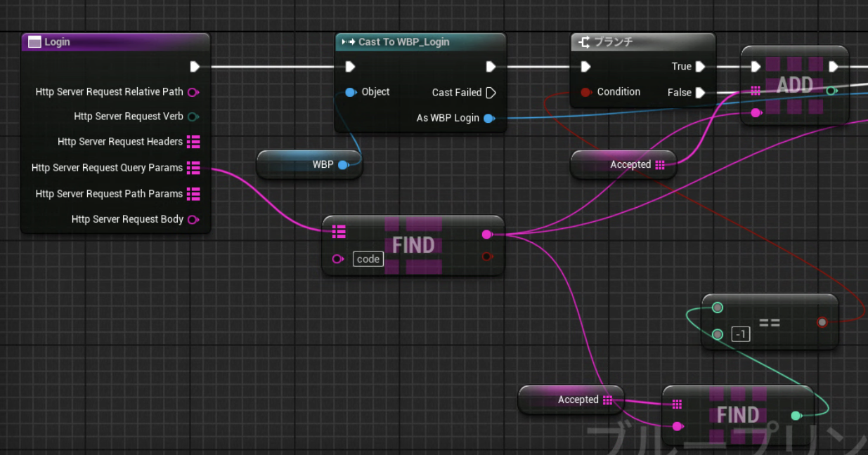Click the Login event node's execution output pin

tap(195, 67)
